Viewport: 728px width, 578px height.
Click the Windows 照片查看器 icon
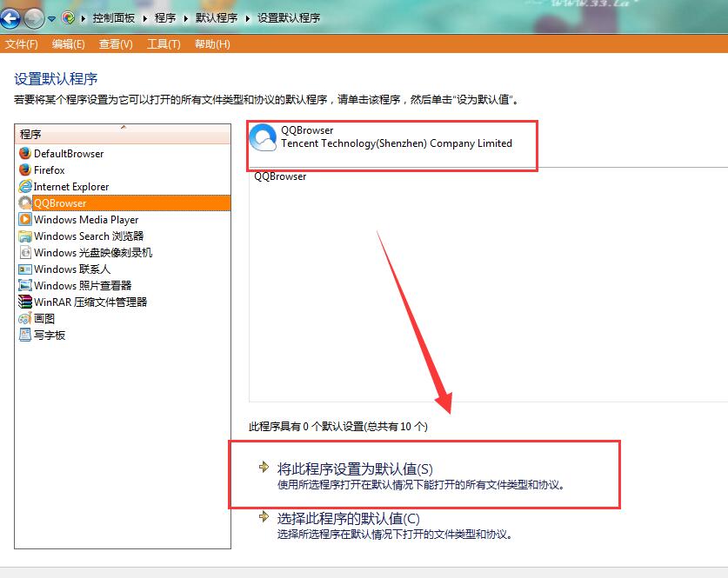[25, 285]
